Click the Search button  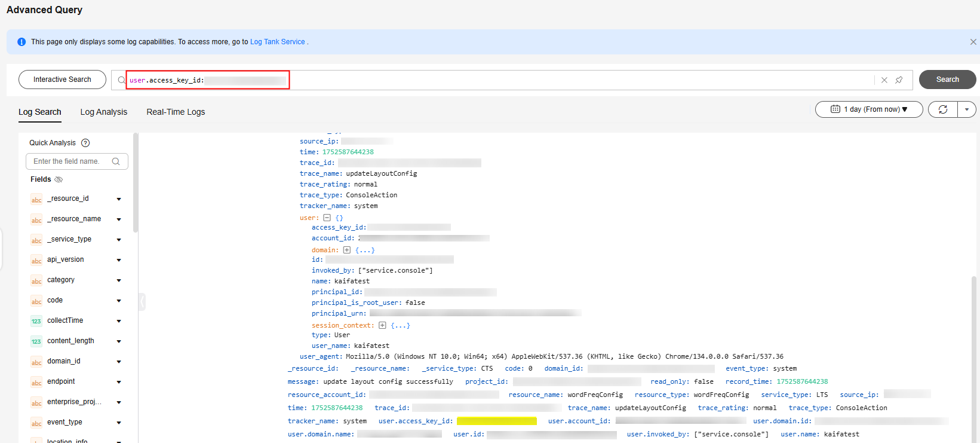click(x=947, y=80)
